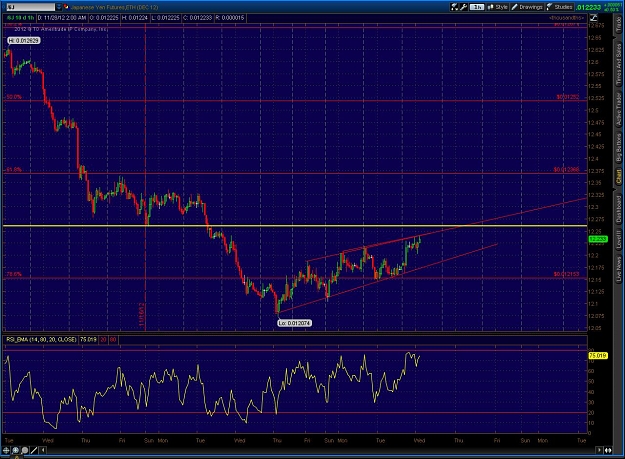Click the RSI value 75.019 in study header

(88, 339)
